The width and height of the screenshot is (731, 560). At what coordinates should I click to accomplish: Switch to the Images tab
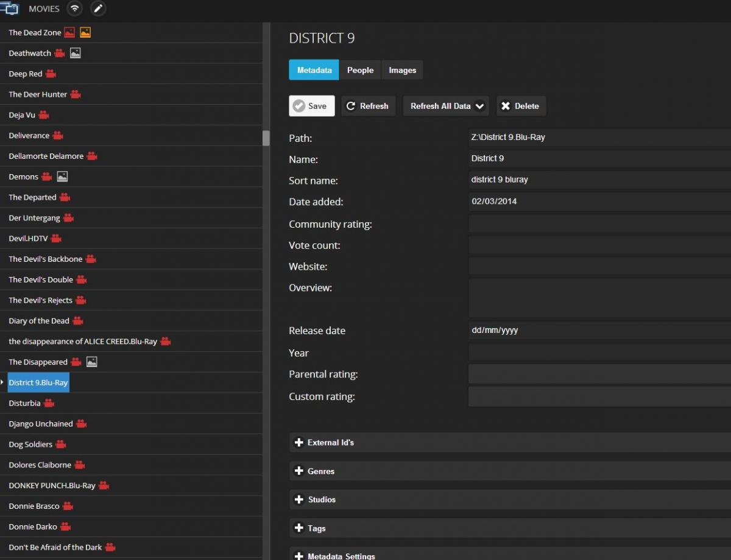402,69
